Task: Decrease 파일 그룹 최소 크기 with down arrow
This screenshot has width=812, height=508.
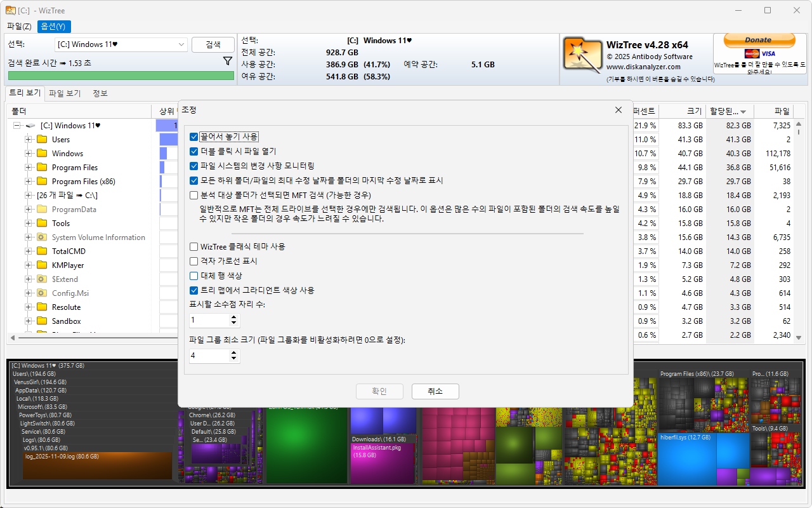Action: click(235, 359)
